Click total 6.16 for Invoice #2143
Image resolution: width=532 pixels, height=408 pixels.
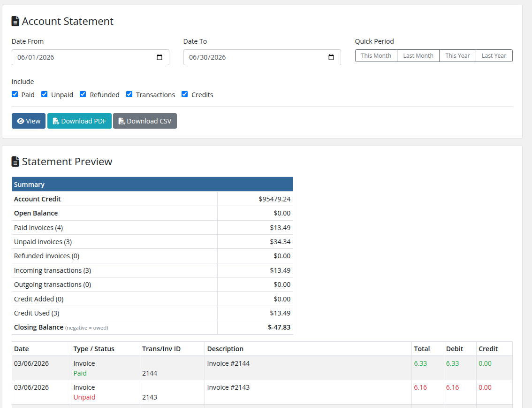tap(420, 387)
